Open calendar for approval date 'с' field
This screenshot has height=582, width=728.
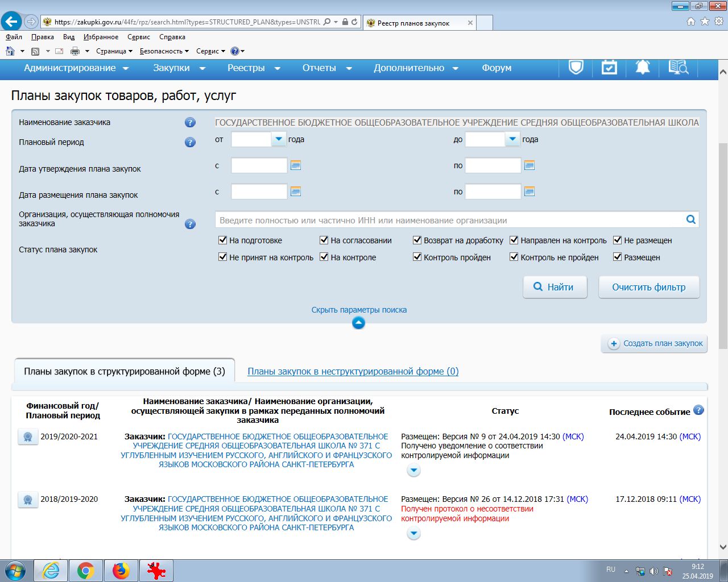(x=295, y=165)
